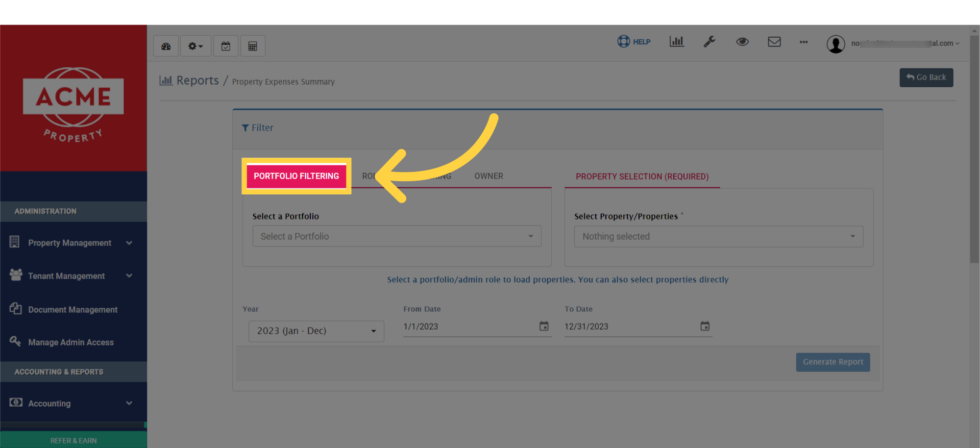Screen dimensions: 980x448
Task: Click the Reports breadcrumb chart icon
Action: click(x=166, y=81)
